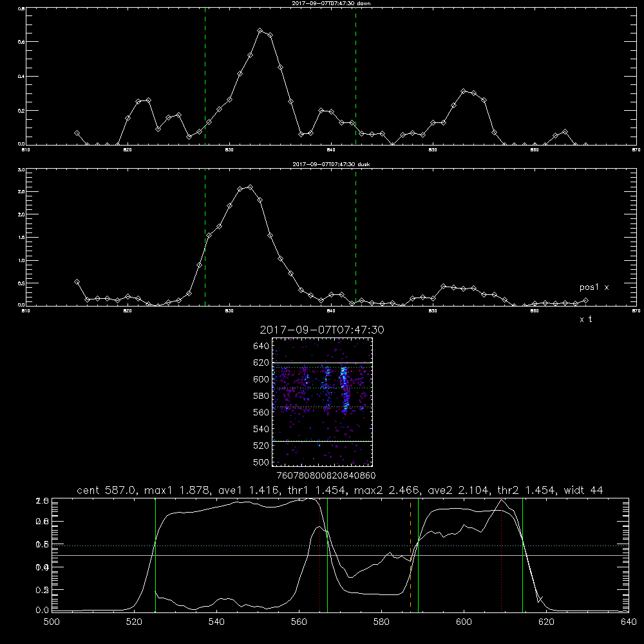The width and height of the screenshot is (644, 644).
Task: Click the 'x t' label
Action: pyautogui.click(x=585, y=319)
